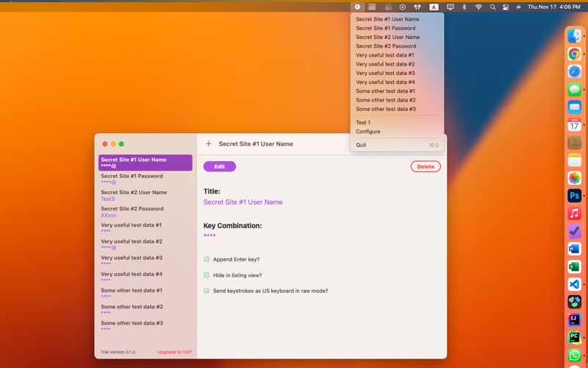Open the app's menu bar status icon
The image size is (588, 368).
(x=357, y=7)
